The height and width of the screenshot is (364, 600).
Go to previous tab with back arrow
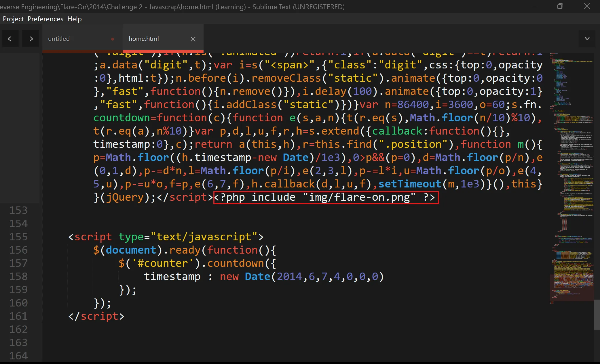[x=10, y=39]
